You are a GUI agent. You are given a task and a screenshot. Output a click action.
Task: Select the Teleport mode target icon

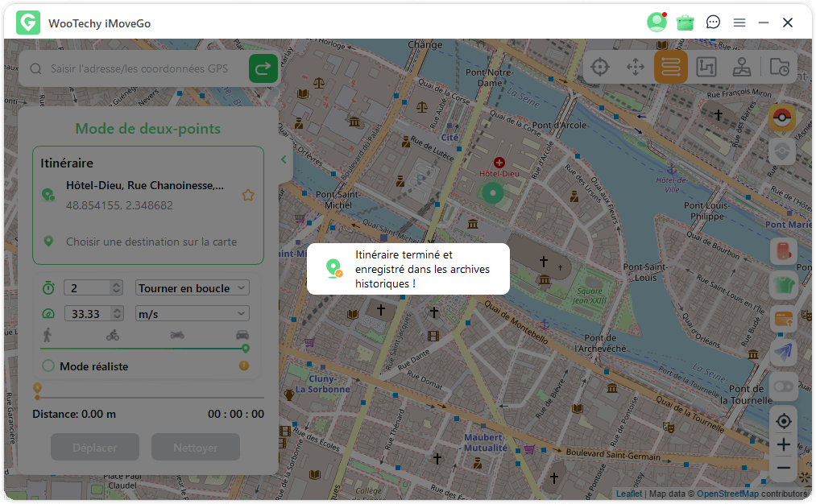click(x=599, y=68)
